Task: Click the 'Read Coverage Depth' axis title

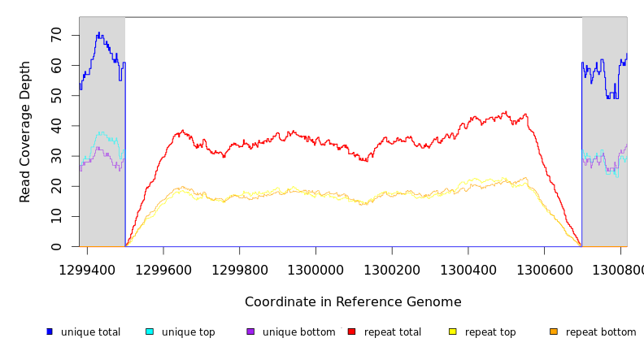Action: (x=25, y=132)
